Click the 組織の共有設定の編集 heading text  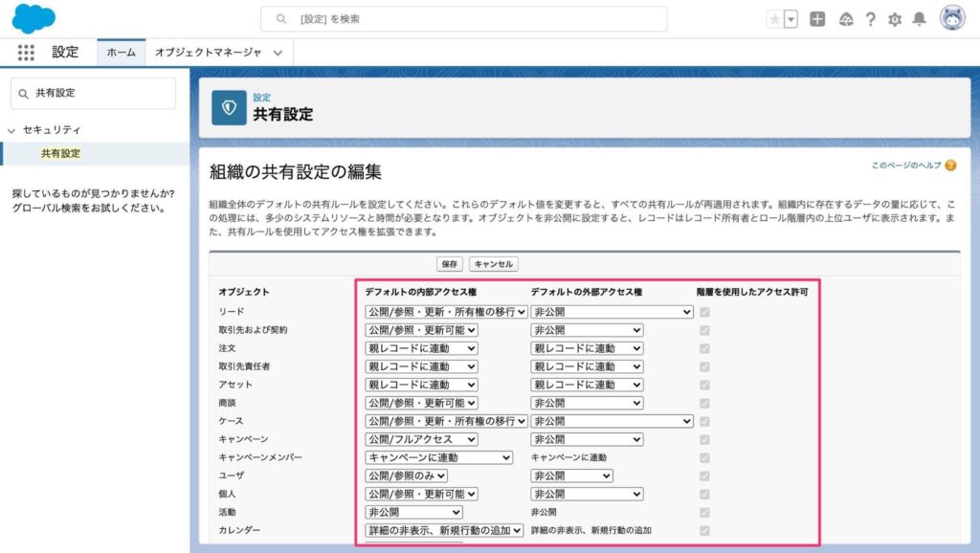tap(295, 172)
